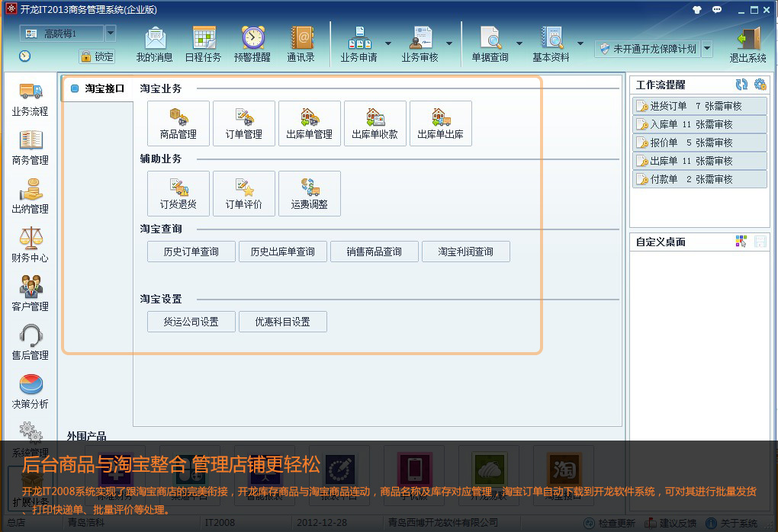
Task: Select the 淘宝接口 tab
Action: pos(98,88)
